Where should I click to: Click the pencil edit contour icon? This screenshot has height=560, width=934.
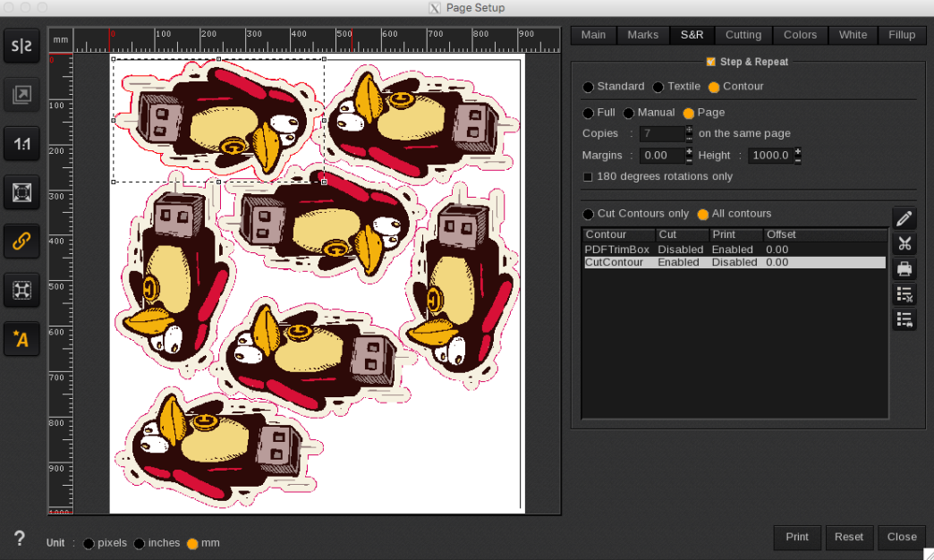coord(904,218)
